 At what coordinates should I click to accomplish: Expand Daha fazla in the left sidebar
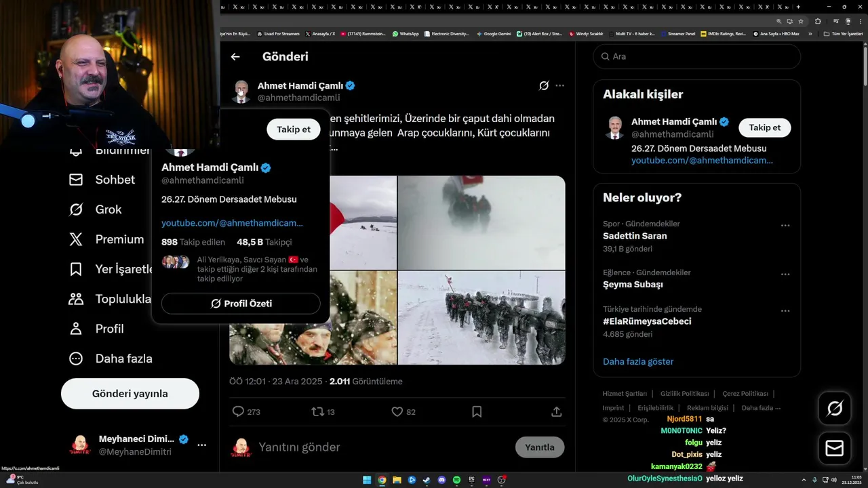click(111, 359)
